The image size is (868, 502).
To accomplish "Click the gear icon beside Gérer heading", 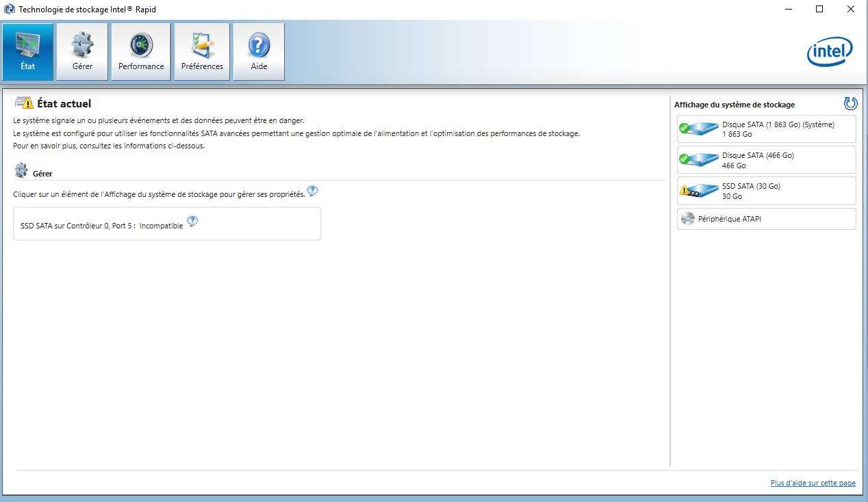I will [x=21, y=170].
